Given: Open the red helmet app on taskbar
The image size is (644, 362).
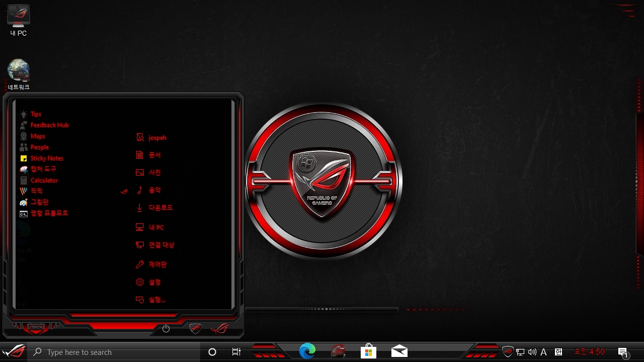Looking at the screenshot, I should click(338, 351).
